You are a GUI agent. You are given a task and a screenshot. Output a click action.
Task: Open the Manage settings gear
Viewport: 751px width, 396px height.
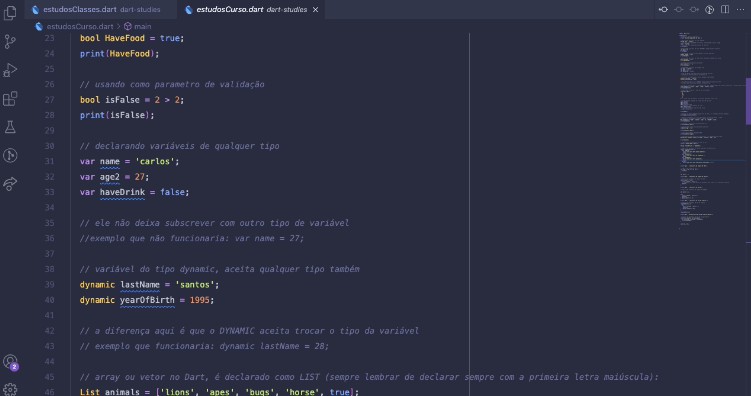[x=10, y=389]
